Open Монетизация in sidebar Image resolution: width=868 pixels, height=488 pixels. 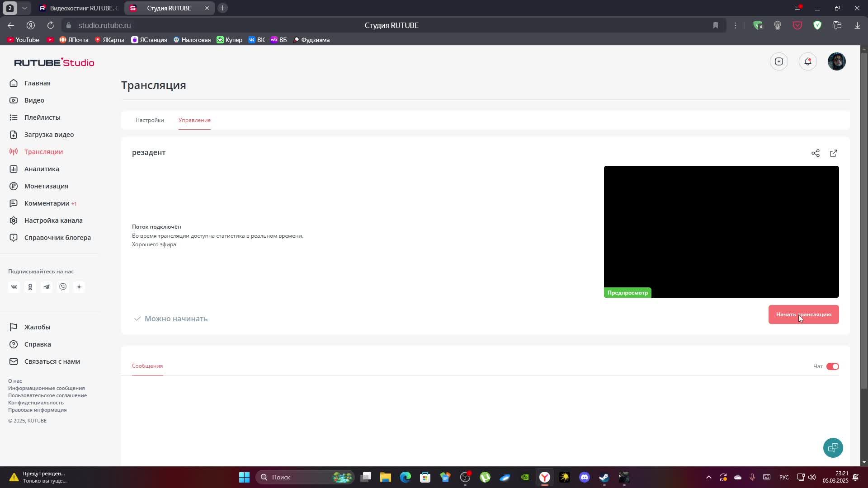(x=46, y=186)
